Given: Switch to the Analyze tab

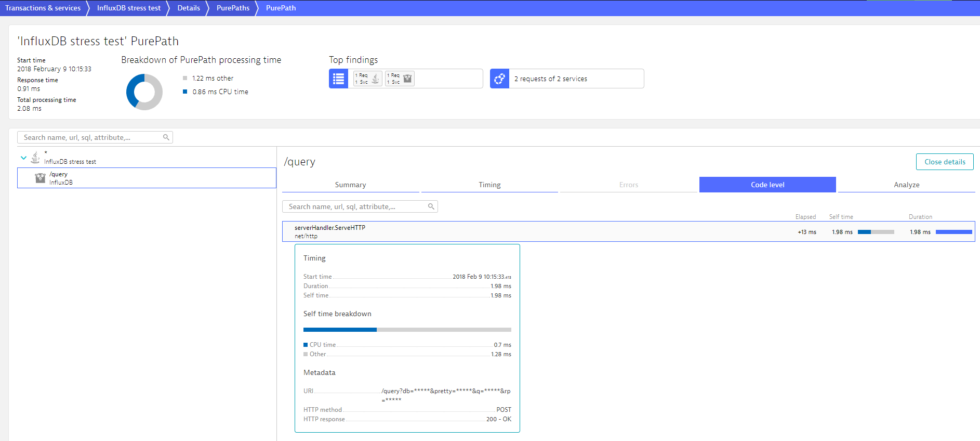Looking at the screenshot, I should tap(906, 185).
